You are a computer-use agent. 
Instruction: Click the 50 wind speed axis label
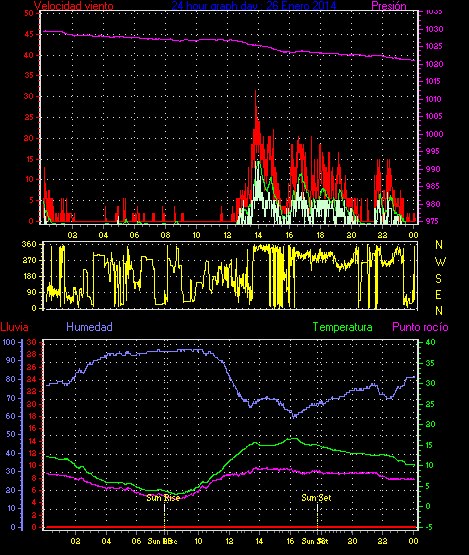click(29, 13)
